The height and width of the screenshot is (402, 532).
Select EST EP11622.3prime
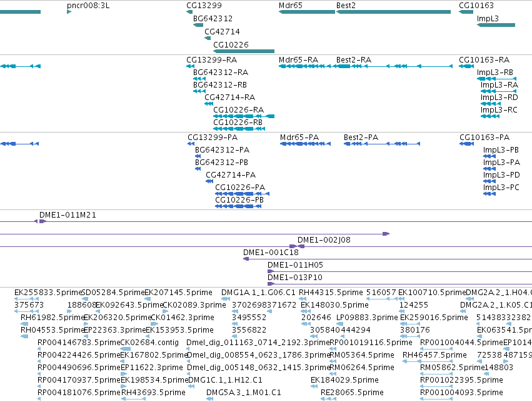click(x=124, y=374)
